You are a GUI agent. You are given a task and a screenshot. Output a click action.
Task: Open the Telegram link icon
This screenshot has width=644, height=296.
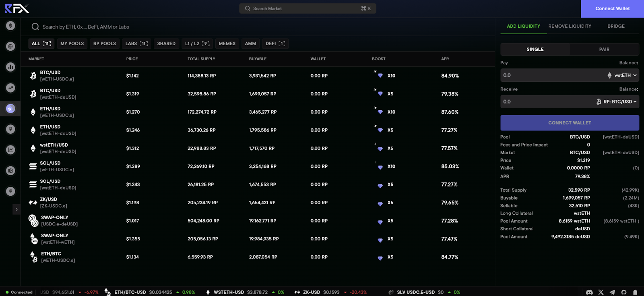point(612,292)
